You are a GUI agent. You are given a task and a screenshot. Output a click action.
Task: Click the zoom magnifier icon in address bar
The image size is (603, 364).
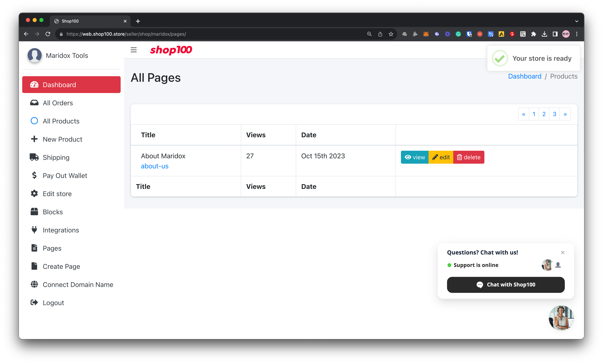369,34
